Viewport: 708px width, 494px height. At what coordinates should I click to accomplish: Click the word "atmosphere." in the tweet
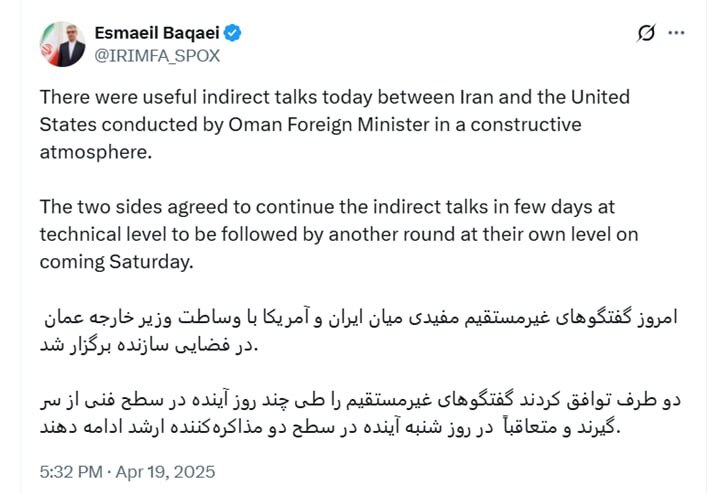tap(98, 152)
